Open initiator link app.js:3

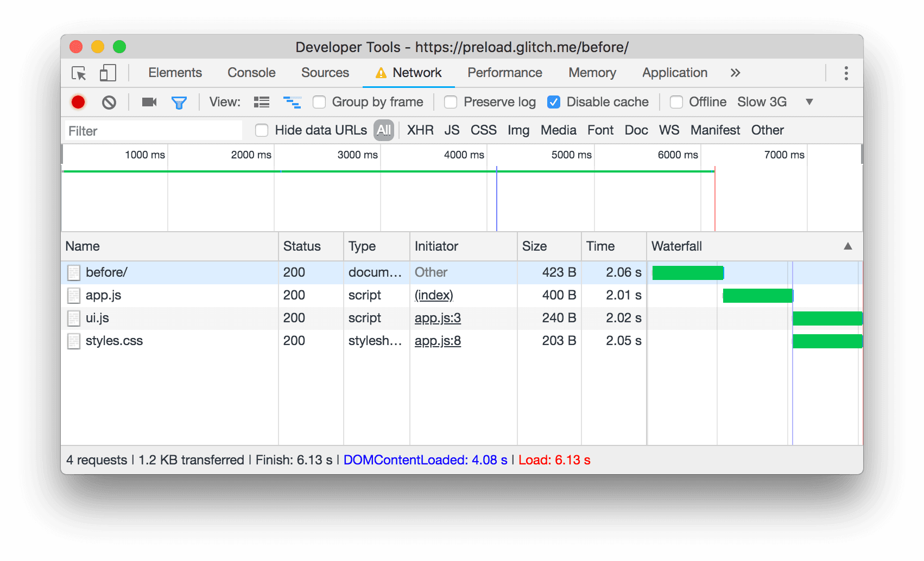[438, 318]
